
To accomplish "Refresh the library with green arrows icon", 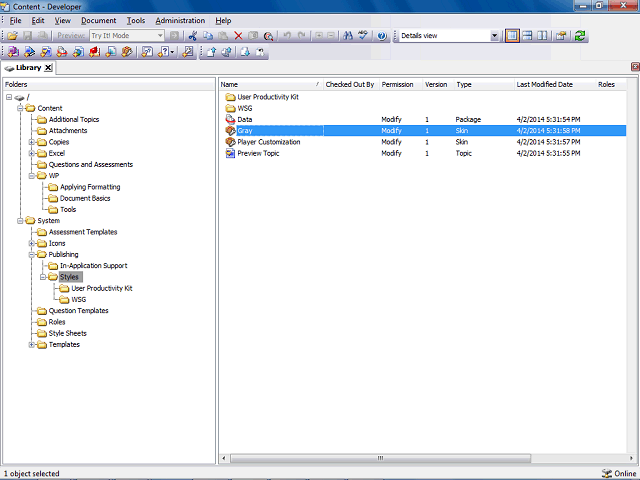I will coord(580,36).
